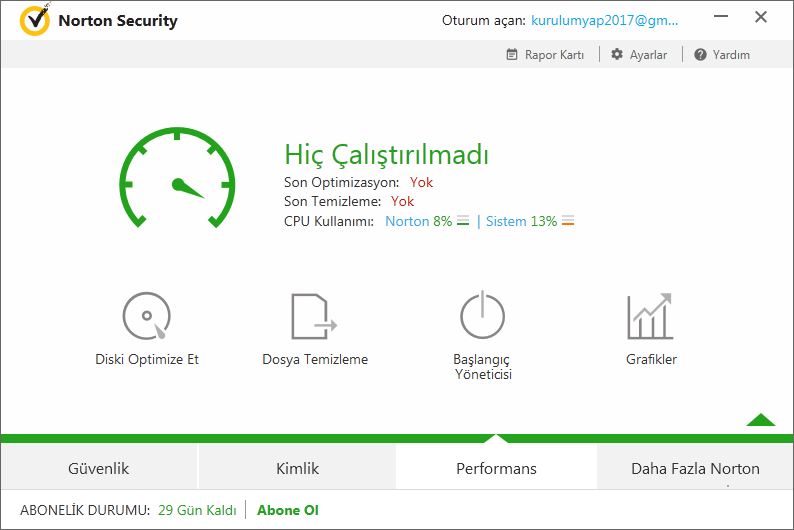Click the Hiç Çalıştırılmadı status heading
The height and width of the screenshot is (530, 794).
coord(386,154)
